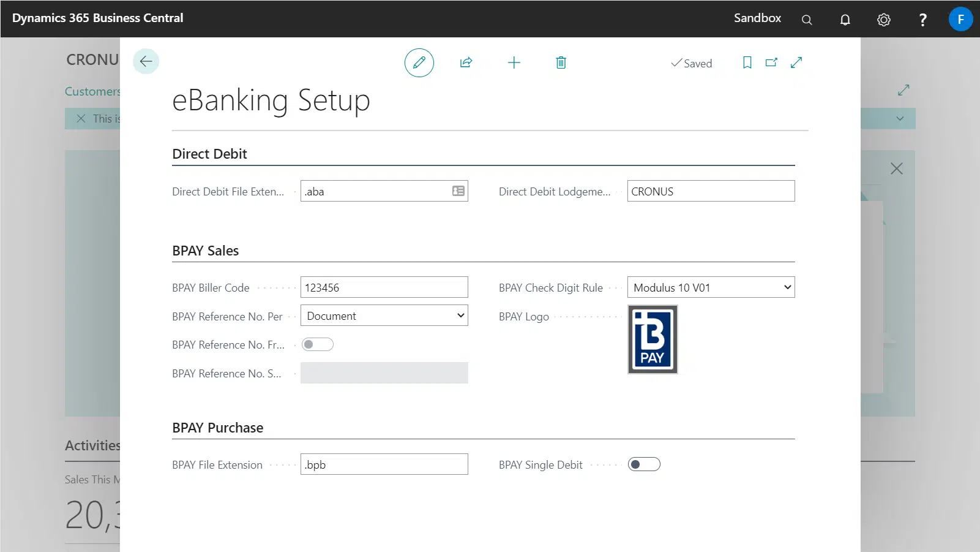Open Dynamics 365 settings gear
This screenshot has width=980, height=552.
pos(884,19)
